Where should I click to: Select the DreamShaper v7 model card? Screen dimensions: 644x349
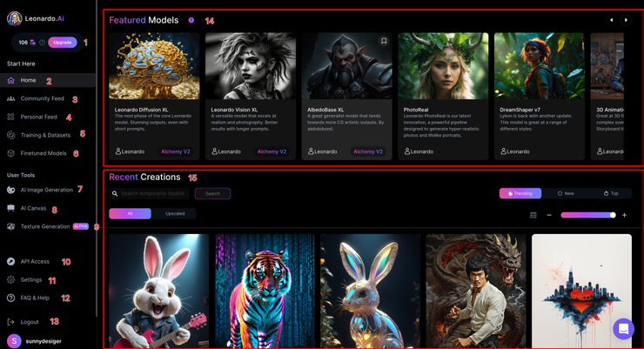coord(540,96)
